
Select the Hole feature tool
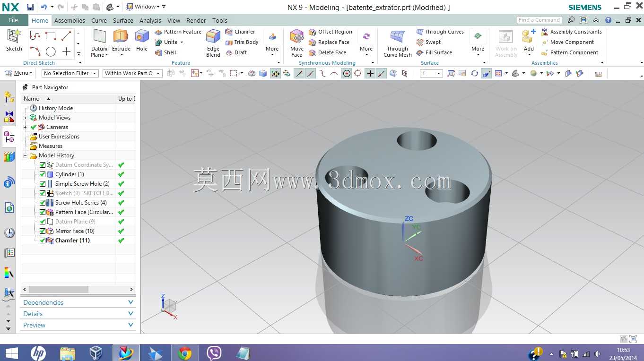pos(142,41)
